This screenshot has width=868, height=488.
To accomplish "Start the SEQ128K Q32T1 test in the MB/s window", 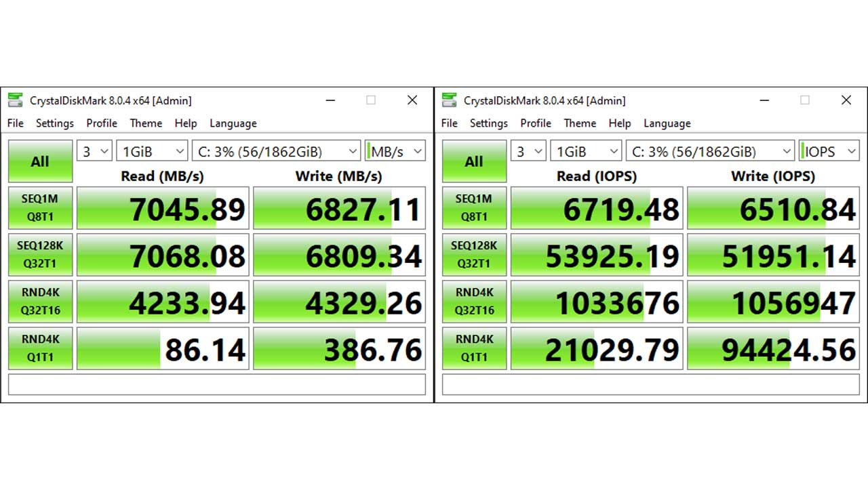I will 40,255.
